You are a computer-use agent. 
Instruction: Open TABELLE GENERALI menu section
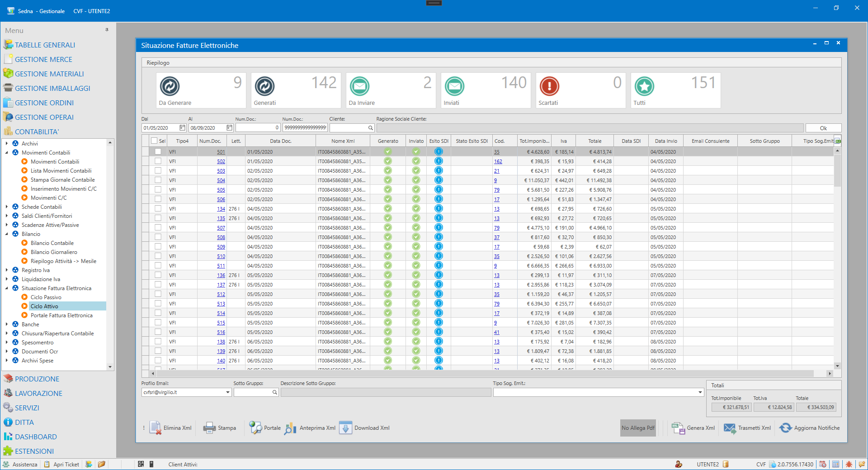click(45, 45)
